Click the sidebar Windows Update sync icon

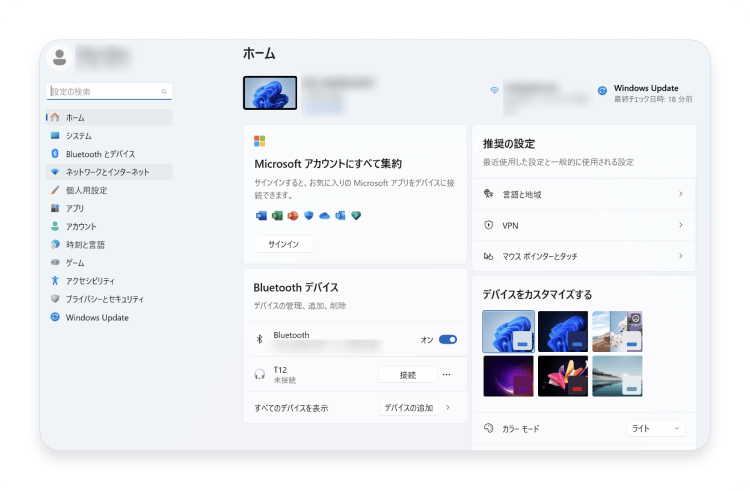coord(55,317)
